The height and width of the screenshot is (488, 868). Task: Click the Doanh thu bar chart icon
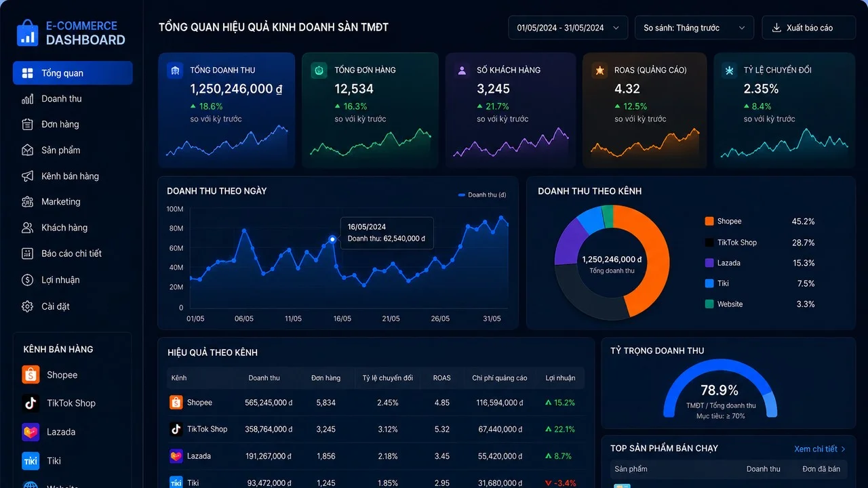(x=28, y=99)
